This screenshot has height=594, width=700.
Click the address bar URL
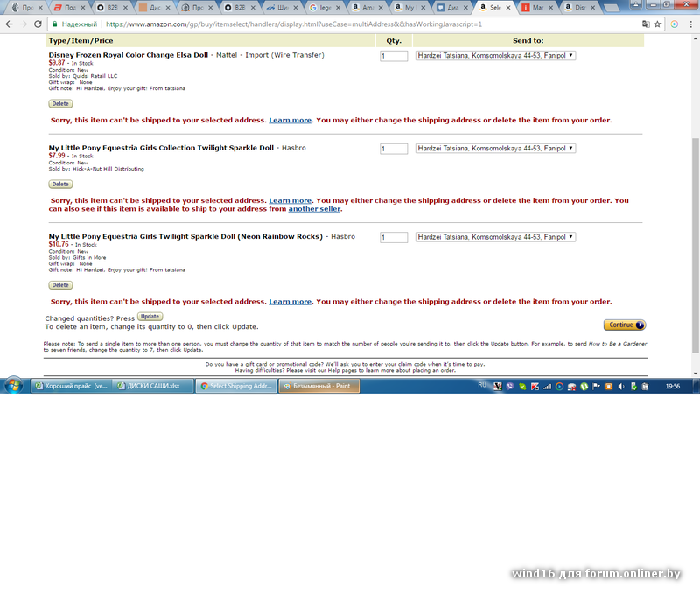(x=294, y=24)
